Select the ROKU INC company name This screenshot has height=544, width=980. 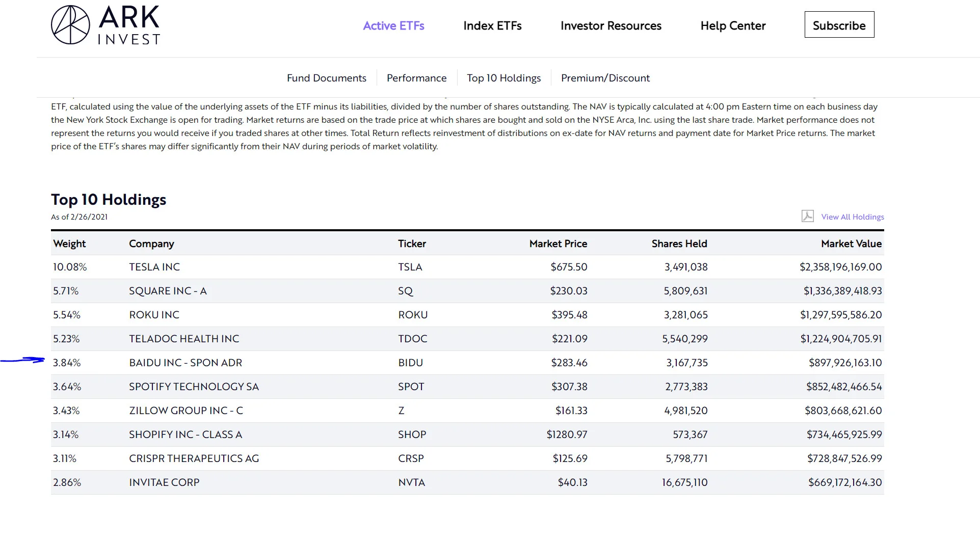pyautogui.click(x=154, y=315)
